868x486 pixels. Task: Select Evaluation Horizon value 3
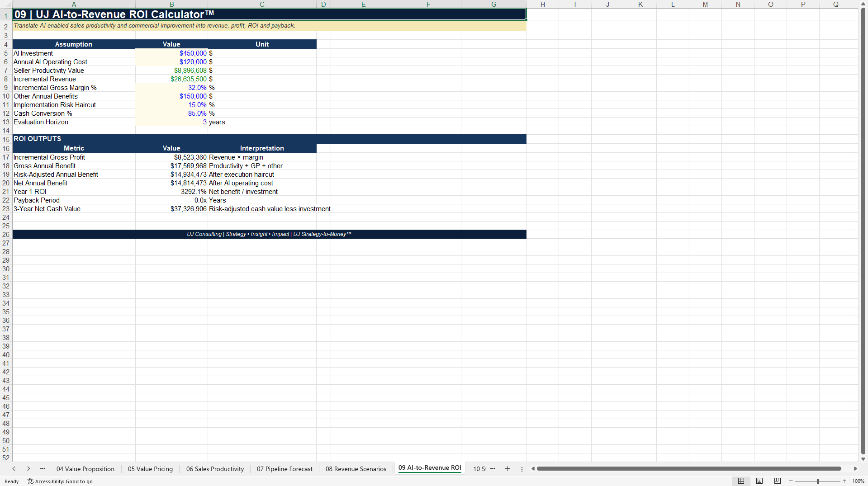click(171, 122)
